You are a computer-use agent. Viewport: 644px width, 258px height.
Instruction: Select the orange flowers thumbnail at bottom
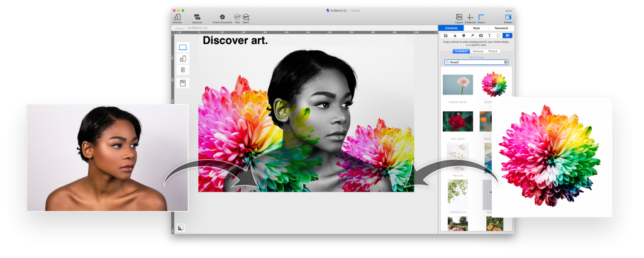tap(494, 224)
